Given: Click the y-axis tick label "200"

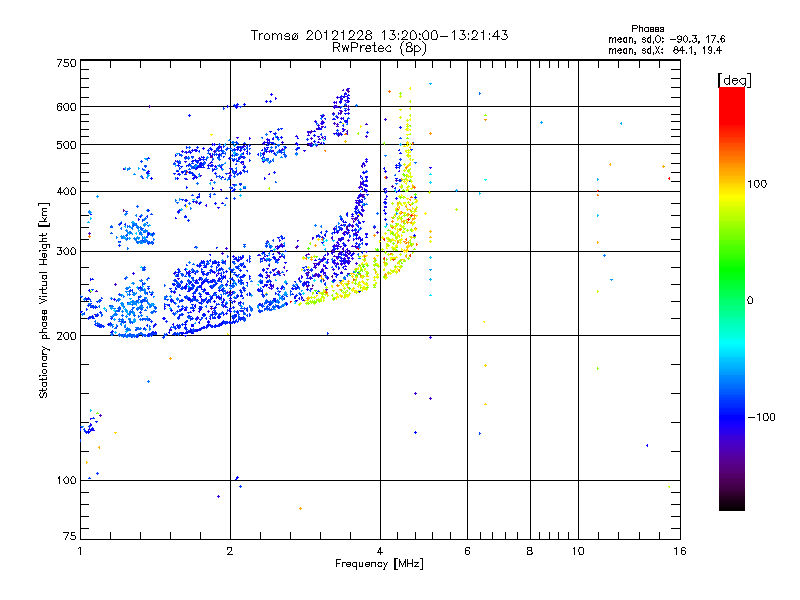Looking at the screenshot, I should coord(66,336).
